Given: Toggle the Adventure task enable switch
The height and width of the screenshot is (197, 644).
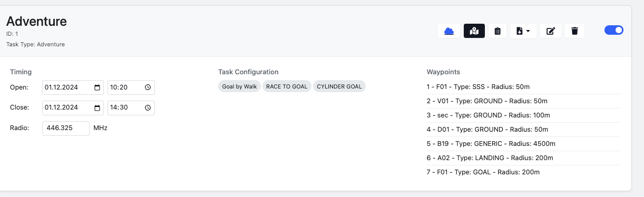Looking at the screenshot, I should pos(614,30).
